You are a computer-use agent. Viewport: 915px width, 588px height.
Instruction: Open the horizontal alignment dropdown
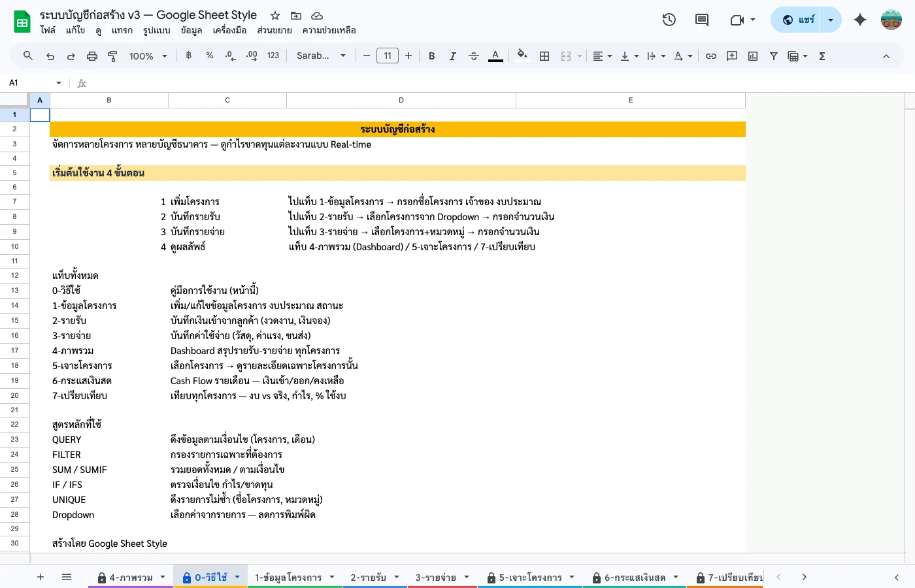coord(601,56)
